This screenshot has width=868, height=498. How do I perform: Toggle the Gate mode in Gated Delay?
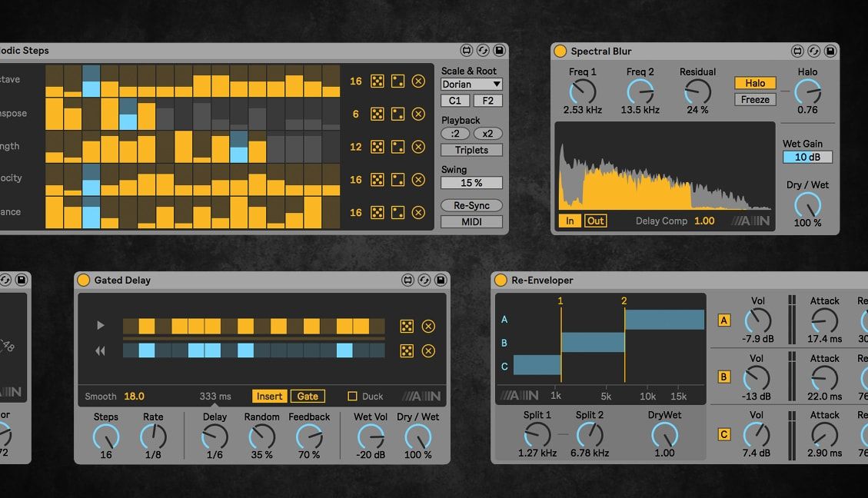pyautogui.click(x=308, y=397)
